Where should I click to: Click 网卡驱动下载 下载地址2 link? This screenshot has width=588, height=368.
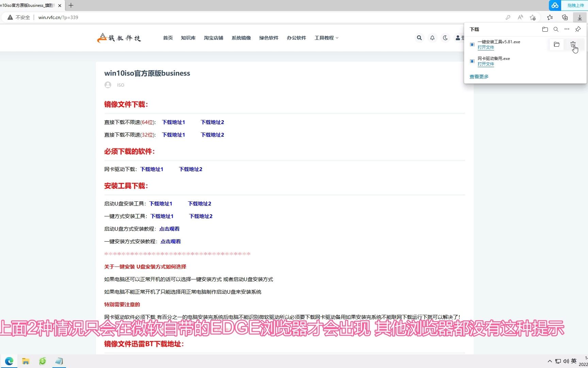click(191, 169)
